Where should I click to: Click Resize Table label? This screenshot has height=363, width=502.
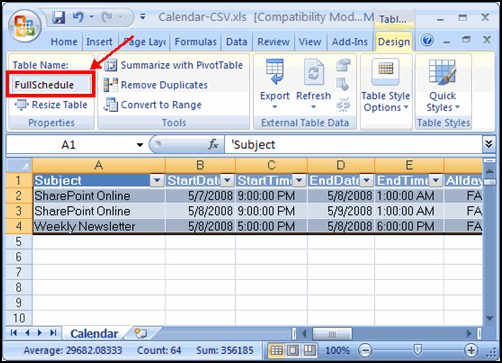[x=60, y=105]
